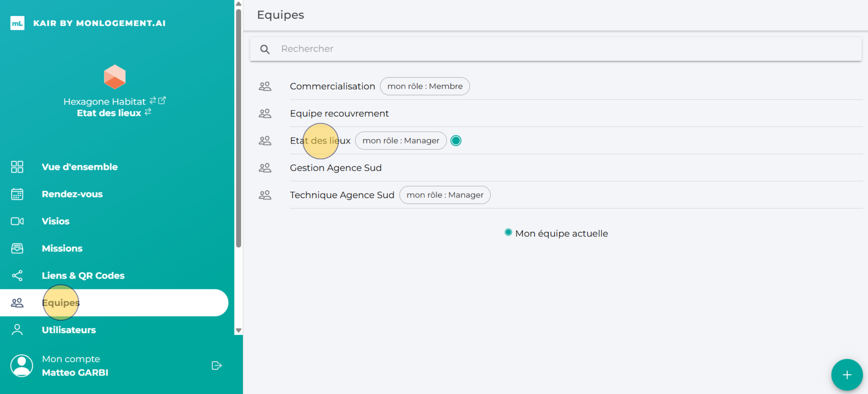This screenshot has width=868, height=394.
Task: Open the Technique Agence Sud team
Action: click(x=342, y=195)
